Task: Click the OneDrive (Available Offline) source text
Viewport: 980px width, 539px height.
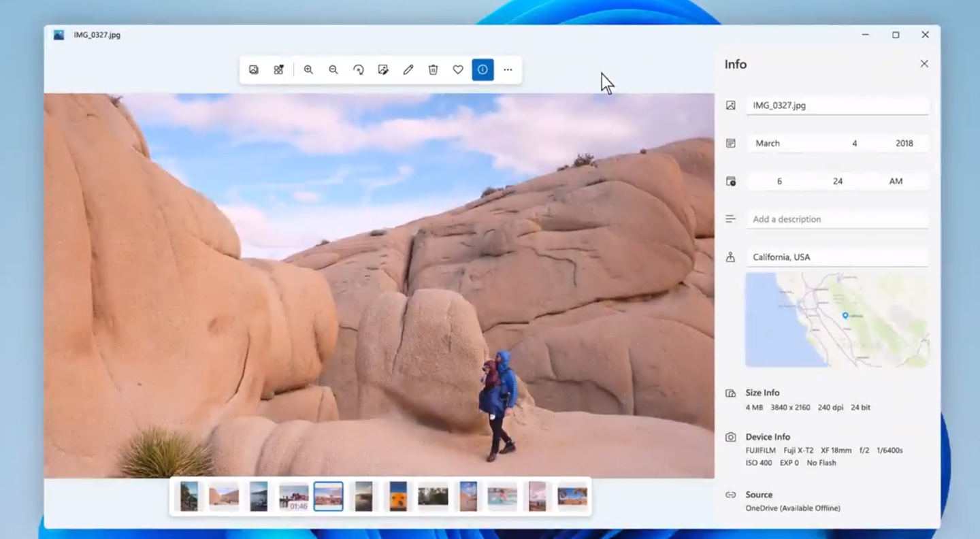Action: (x=793, y=508)
